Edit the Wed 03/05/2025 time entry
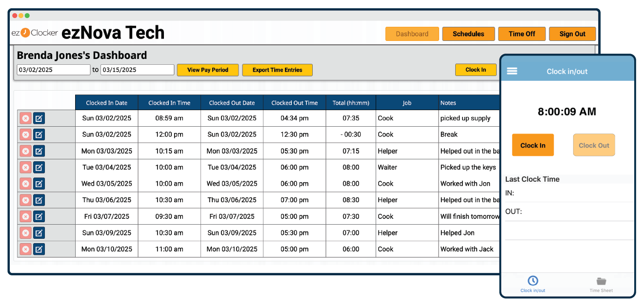The image size is (644, 307). tap(40, 184)
